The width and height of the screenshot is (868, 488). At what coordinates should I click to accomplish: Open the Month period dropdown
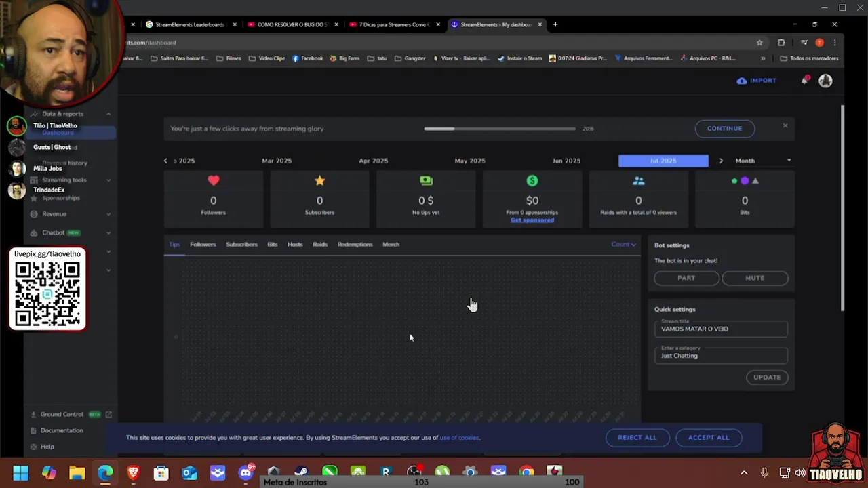pos(763,161)
